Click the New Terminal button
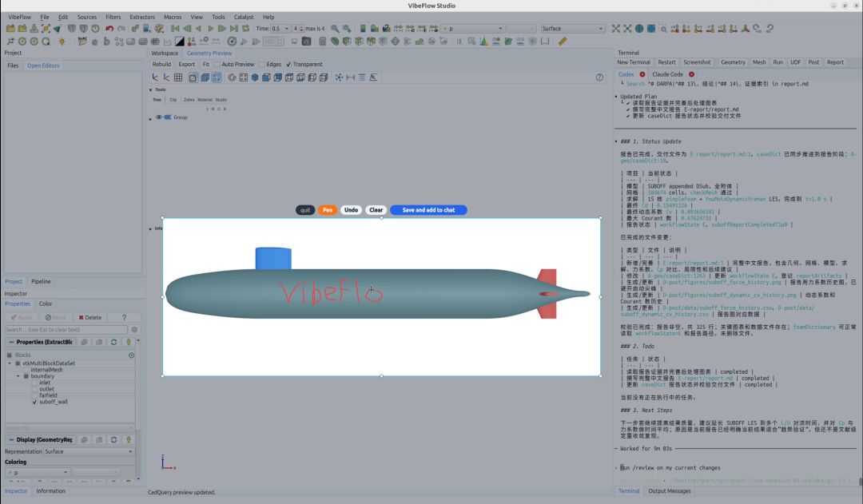Screen dimensions: 863x504 634,62
